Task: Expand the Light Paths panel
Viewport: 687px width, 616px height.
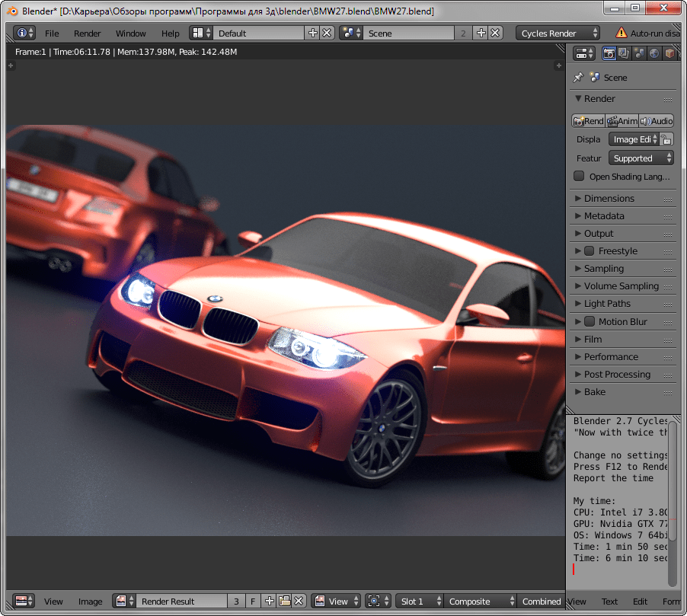Action: pyautogui.click(x=607, y=304)
